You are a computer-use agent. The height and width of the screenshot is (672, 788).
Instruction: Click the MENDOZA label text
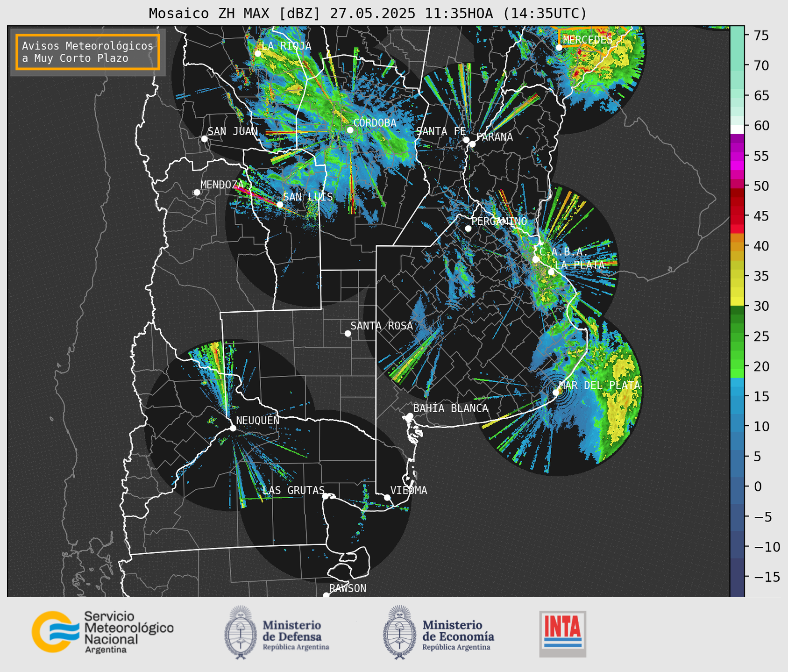coord(222,185)
